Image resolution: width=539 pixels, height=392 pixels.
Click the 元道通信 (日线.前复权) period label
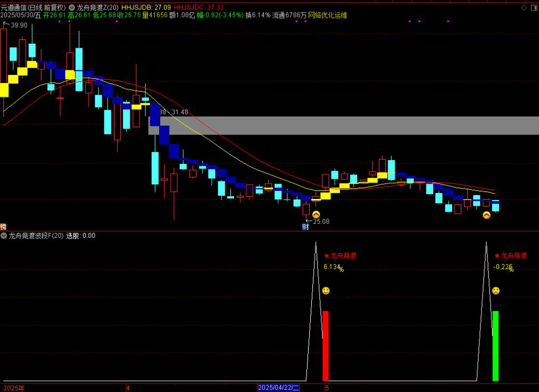pos(34,8)
